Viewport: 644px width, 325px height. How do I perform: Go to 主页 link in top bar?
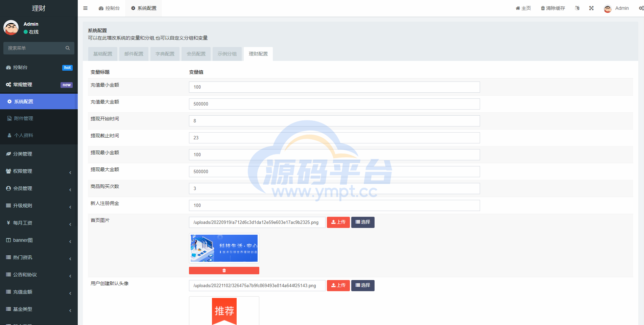(x=523, y=8)
